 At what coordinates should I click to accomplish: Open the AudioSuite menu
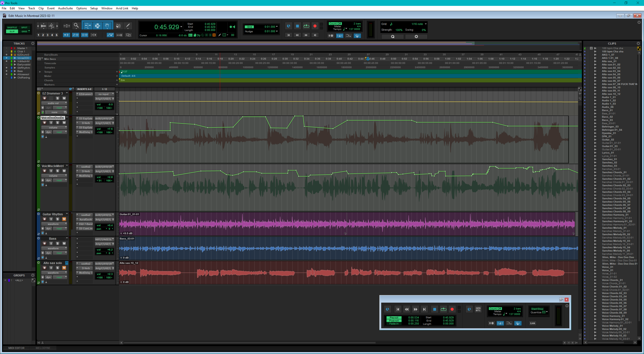(x=65, y=8)
